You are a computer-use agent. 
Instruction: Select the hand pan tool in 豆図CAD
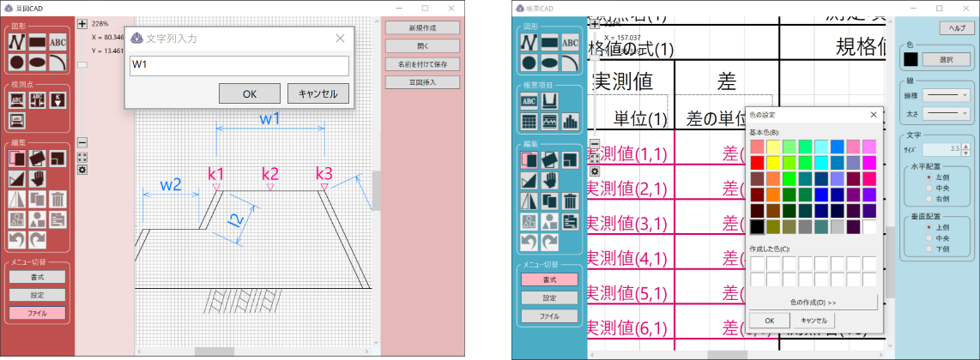coord(37,178)
